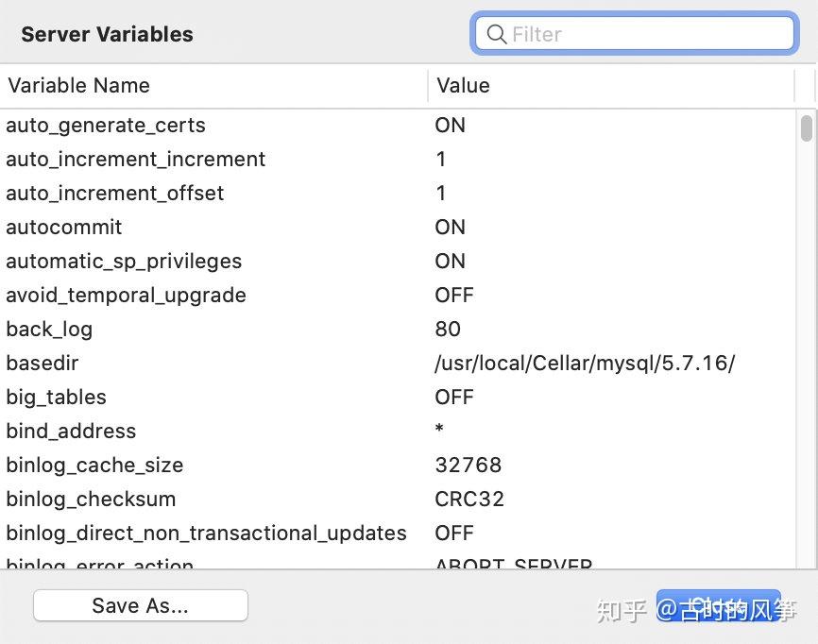
Task: Select the auto_generate_certs row
Action: 106,126
